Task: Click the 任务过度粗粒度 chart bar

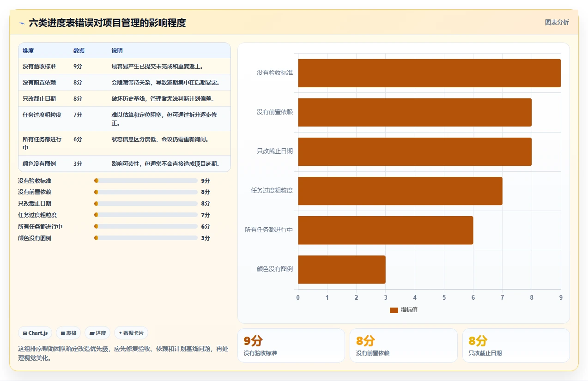Action: [400, 191]
